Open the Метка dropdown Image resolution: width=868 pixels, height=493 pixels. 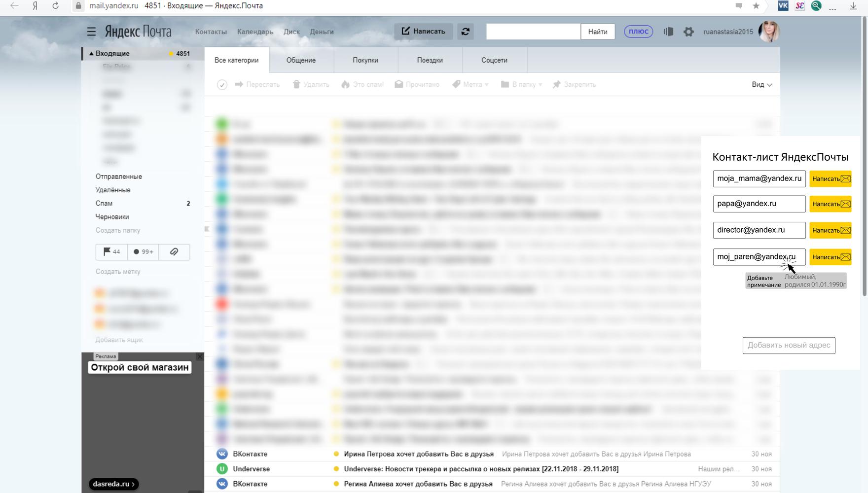click(x=470, y=85)
